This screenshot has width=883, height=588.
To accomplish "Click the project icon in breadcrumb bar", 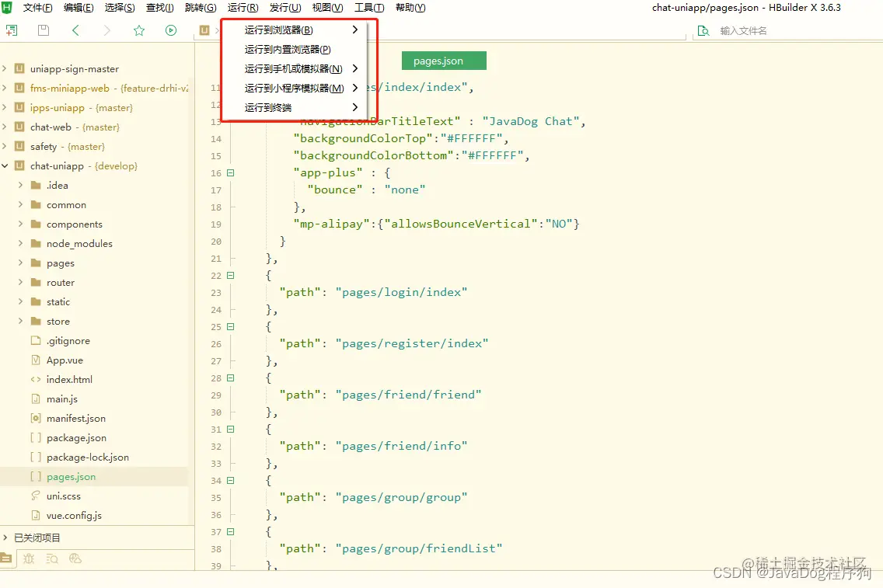I will (x=204, y=30).
